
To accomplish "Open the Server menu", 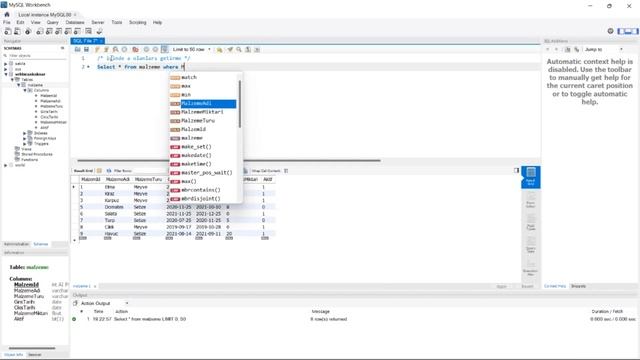I will [98, 22].
